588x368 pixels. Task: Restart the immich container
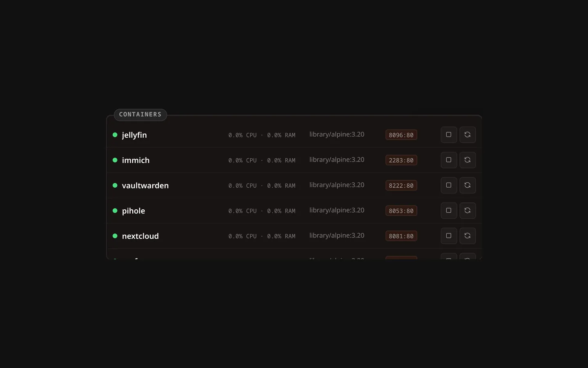point(468,160)
